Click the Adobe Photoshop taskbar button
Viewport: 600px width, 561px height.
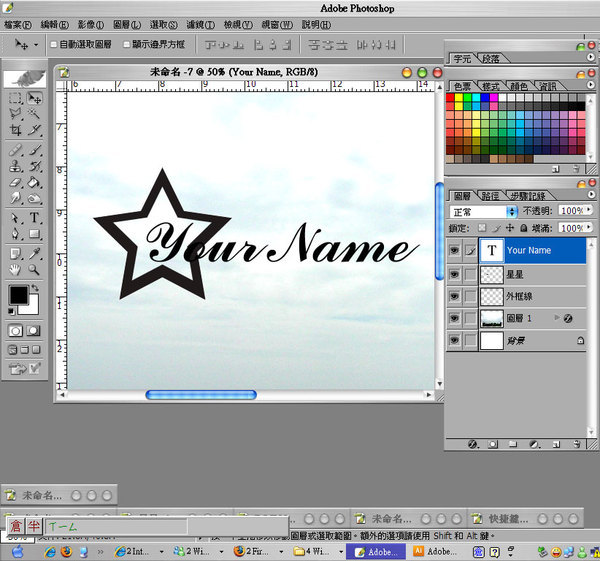point(379,551)
